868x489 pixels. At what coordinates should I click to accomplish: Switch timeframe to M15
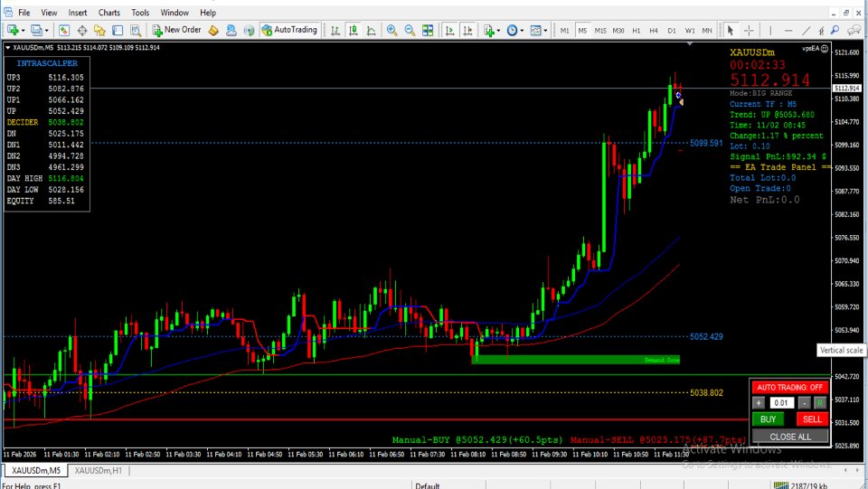pos(600,31)
